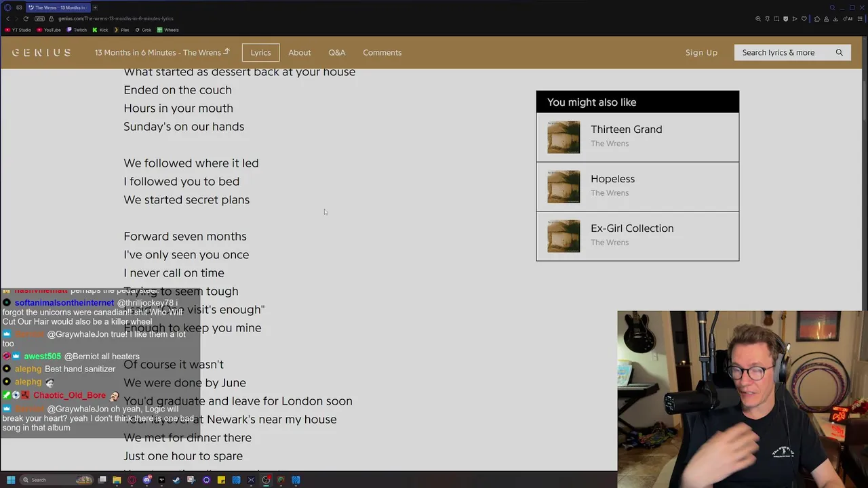This screenshot has width=868, height=488.
Task: Open Sticky Notes yellow taskbar icon
Action: point(221,480)
